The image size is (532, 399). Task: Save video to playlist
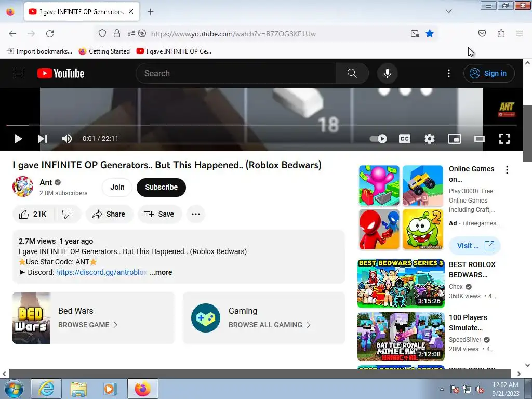point(159,214)
